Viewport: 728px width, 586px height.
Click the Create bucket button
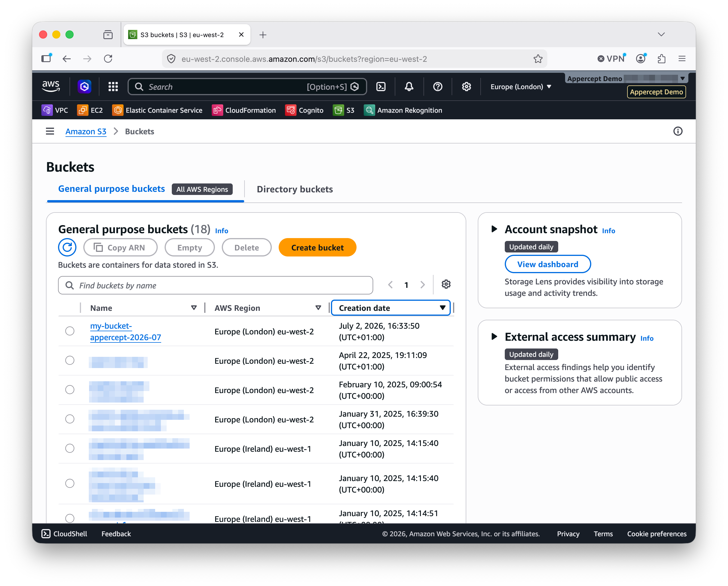[317, 247]
